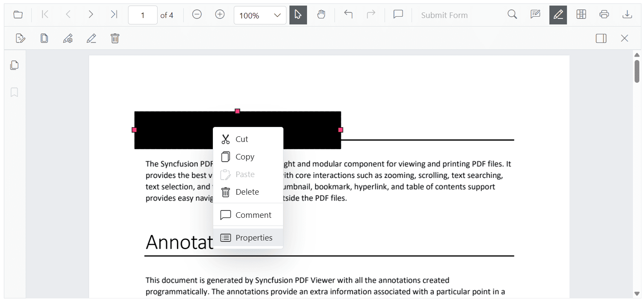Image resolution: width=644 pixels, height=301 pixels.
Task: Click inside the page number field
Action: [143, 15]
